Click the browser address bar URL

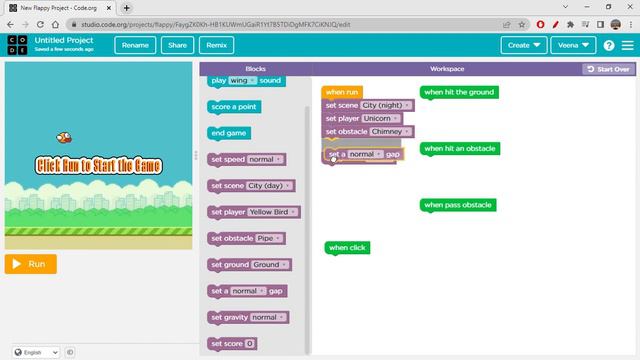(x=216, y=24)
